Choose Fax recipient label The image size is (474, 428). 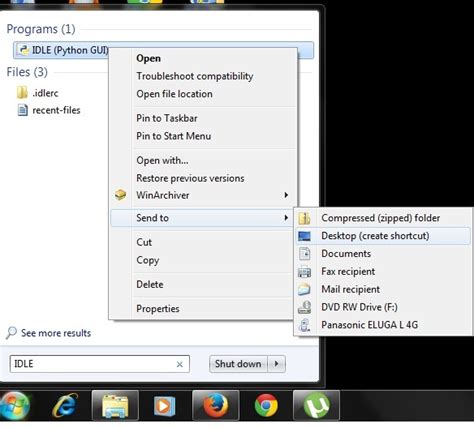click(x=348, y=272)
